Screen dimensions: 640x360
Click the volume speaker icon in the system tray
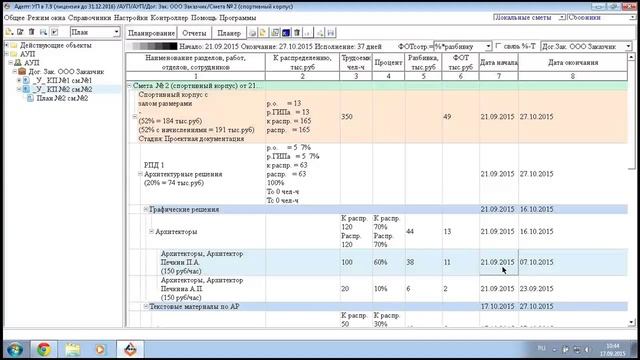click(587, 349)
